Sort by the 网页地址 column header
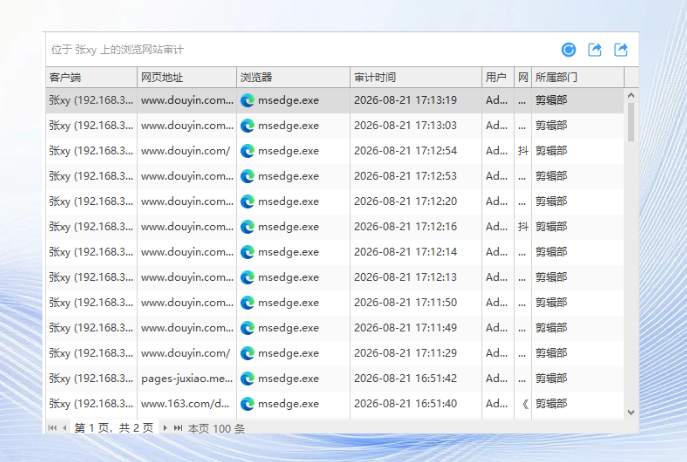The height and width of the screenshot is (462, 687). (187, 78)
